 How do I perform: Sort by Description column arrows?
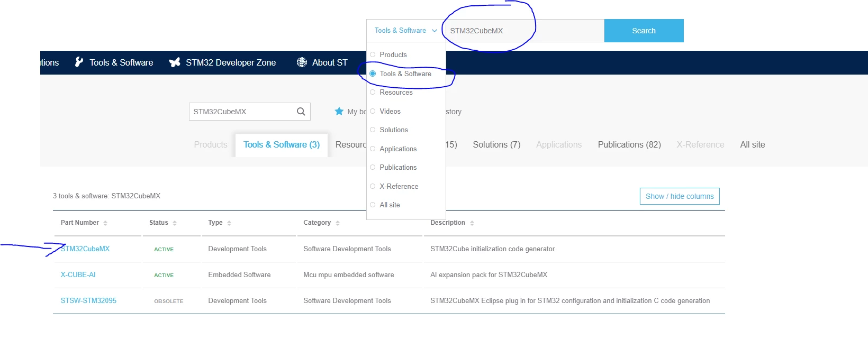pos(472,223)
